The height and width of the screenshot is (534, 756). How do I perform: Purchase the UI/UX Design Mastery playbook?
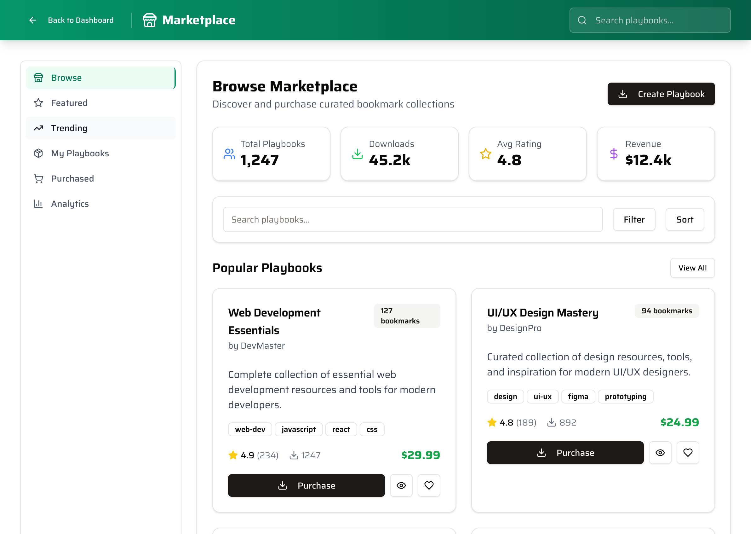[565, 453]
